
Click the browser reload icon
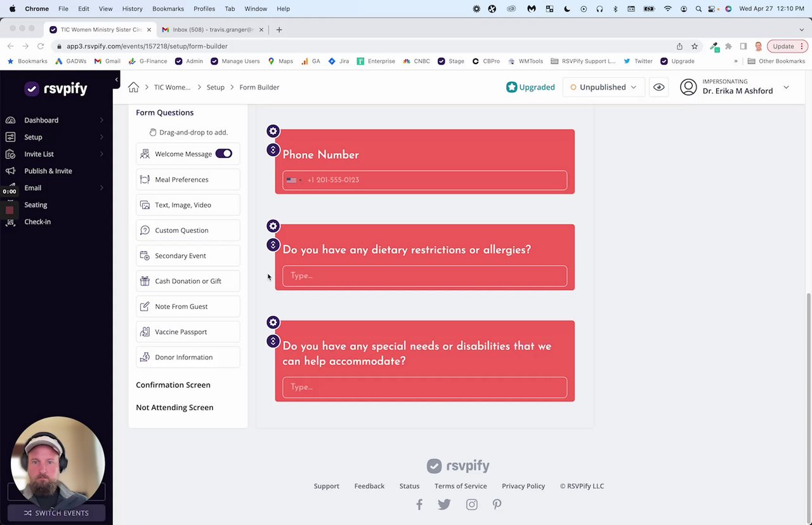click(x=41, y=46)
